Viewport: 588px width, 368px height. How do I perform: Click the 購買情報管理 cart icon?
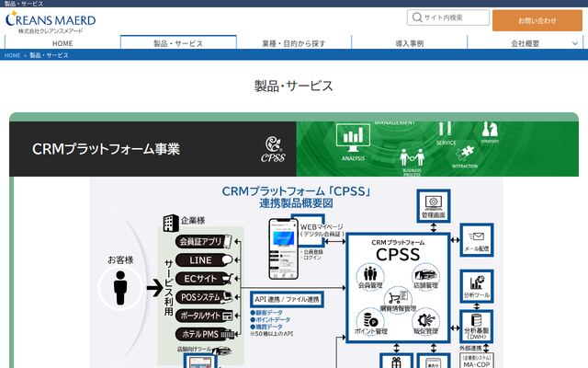(398, 296)
